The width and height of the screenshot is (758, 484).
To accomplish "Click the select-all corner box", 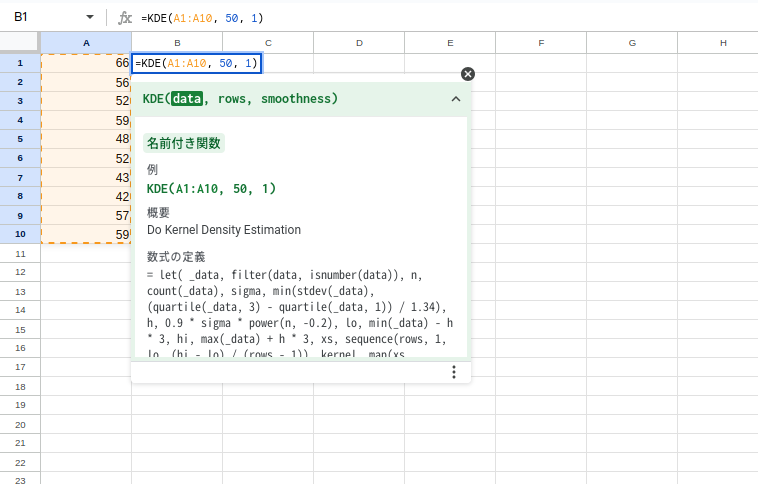I will 19,42.
